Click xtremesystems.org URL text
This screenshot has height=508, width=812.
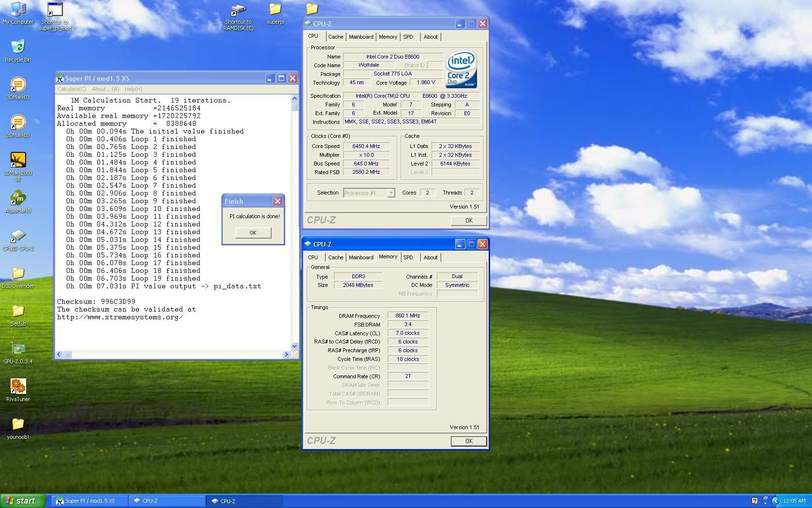(x=120, y=317)
